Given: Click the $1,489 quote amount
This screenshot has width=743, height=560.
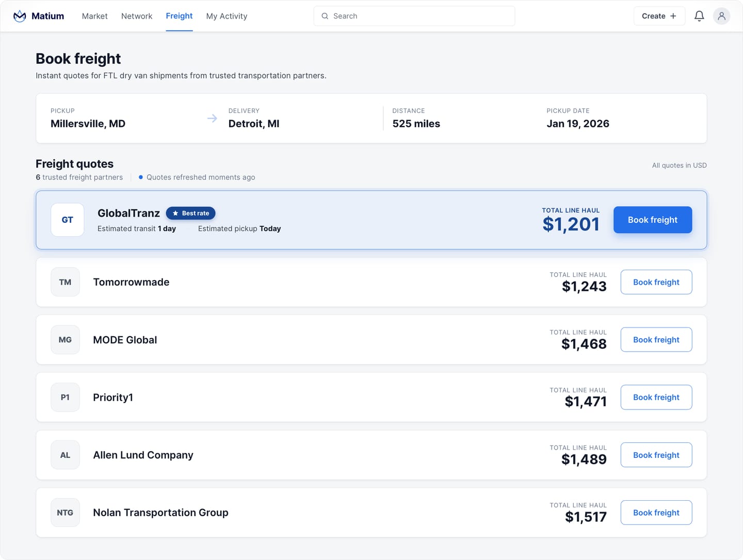Looking at the screenshot, I should [584, 459].
